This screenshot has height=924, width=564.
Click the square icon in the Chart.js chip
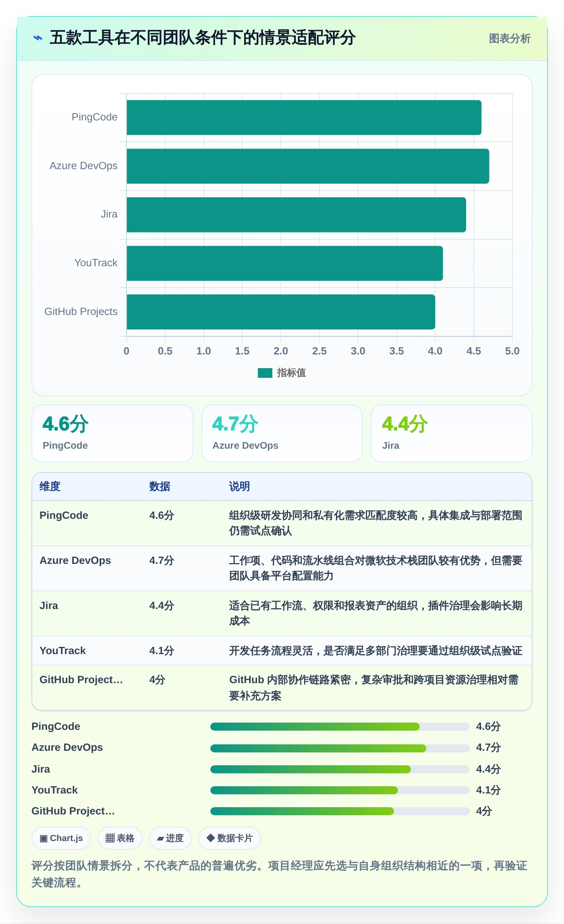coord(44,839)
